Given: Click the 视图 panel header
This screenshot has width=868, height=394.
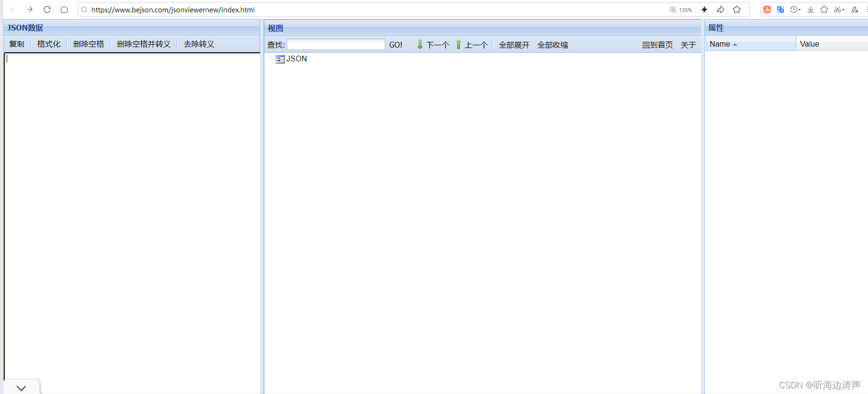Looking at the screenshot, I should click(x=483, y=28).
